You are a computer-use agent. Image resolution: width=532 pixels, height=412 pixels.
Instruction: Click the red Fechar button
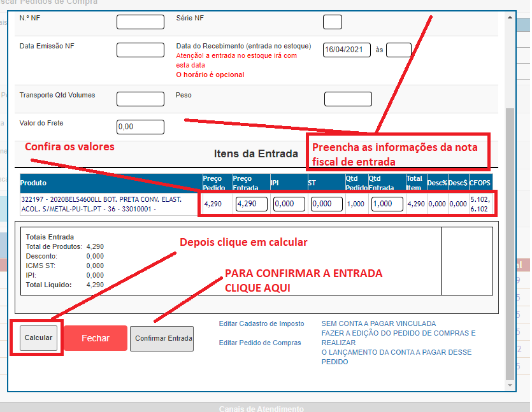[x=96, y=338]
